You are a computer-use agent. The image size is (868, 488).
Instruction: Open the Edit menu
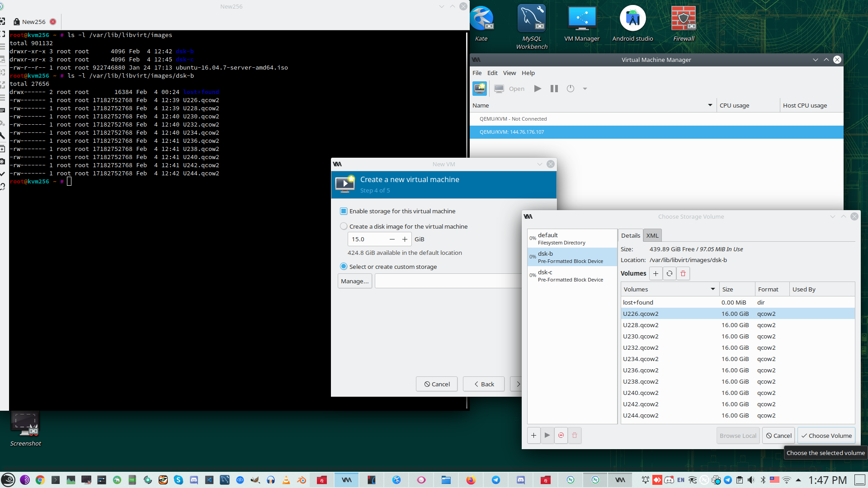(492, 73)
